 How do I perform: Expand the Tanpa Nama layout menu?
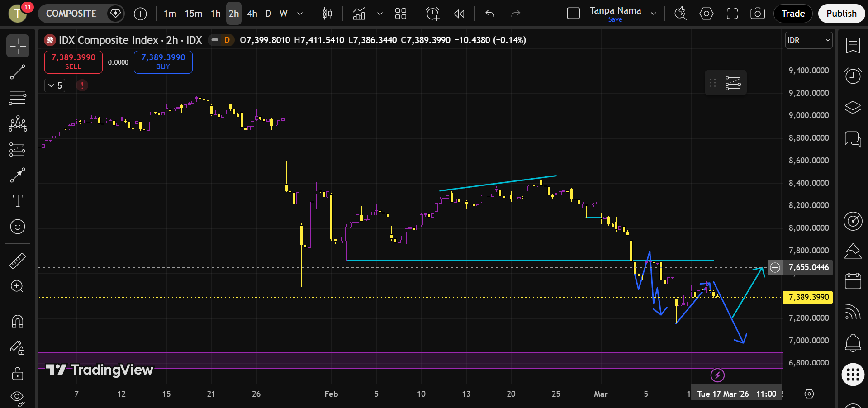click(x=654, y=14)
